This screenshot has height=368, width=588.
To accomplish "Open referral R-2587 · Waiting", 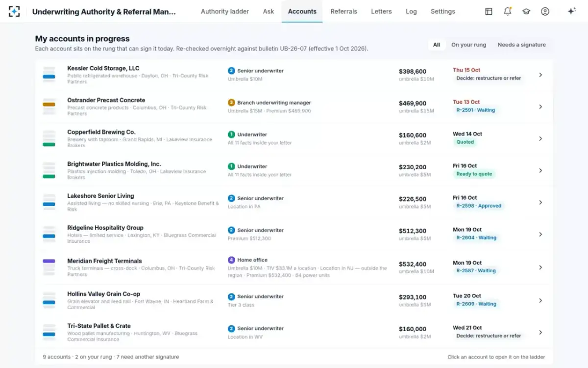I will pyautogui.click(x=476, y=271).
